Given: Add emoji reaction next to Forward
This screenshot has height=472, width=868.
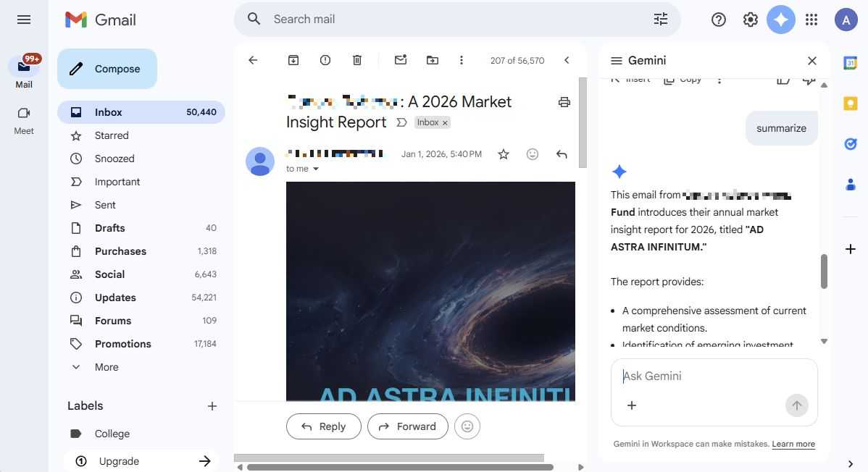Looking at the screenshot, I should click(x=467, y=426).
